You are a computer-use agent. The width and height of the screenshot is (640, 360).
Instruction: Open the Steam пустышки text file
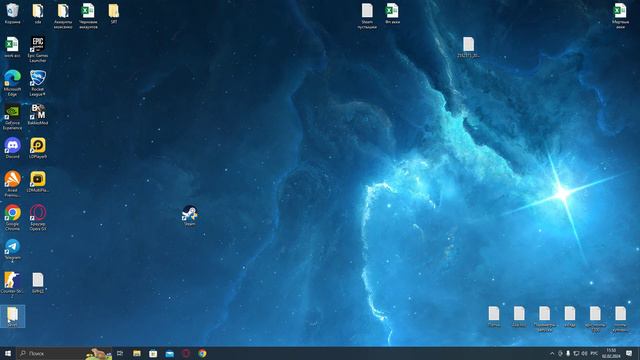point(367,16)
